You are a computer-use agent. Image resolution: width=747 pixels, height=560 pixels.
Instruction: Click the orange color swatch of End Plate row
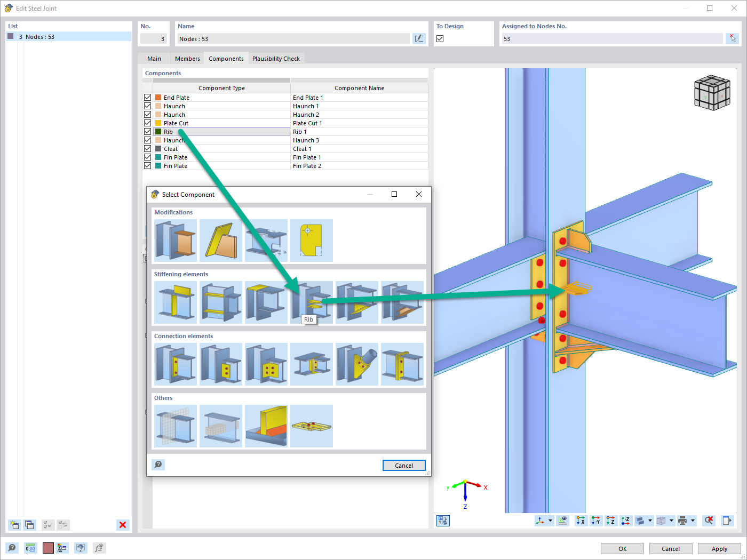[158, 98]
